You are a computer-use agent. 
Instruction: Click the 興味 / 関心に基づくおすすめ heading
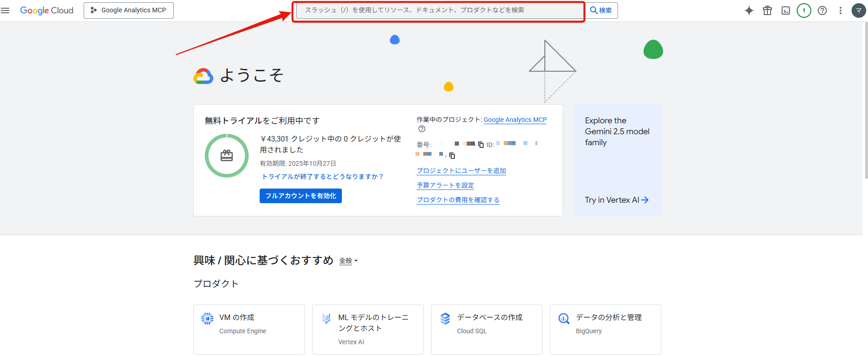[x=263, y=260]
